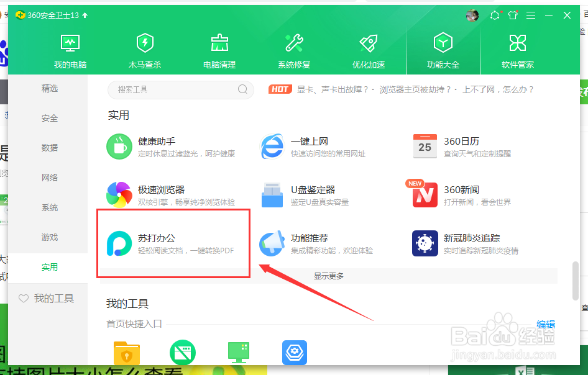Click 显卡、声卡出故障? hot link
Image resolution: width=588 pixels, height=375 pixels.
pos(333,89)
